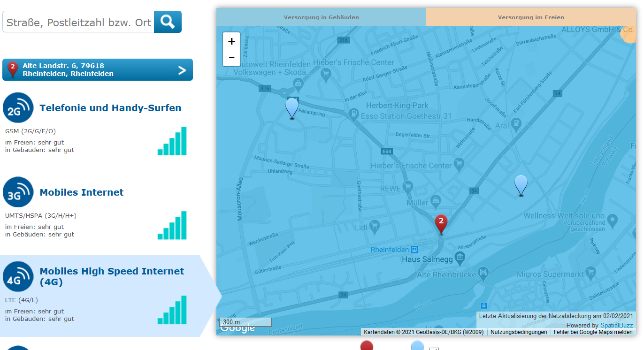This screenshot has width=644, height=350.
Task: Click the red location marker 2 on map
Action: (x=441, y=224)
